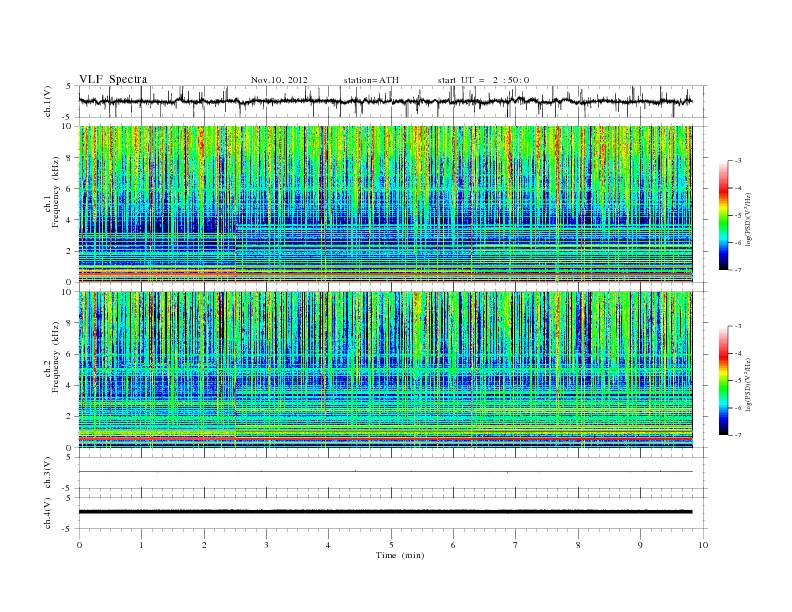
Task: Click the "10" tick on the time axis
Action: pyautogui.click(x=703, y=545)
